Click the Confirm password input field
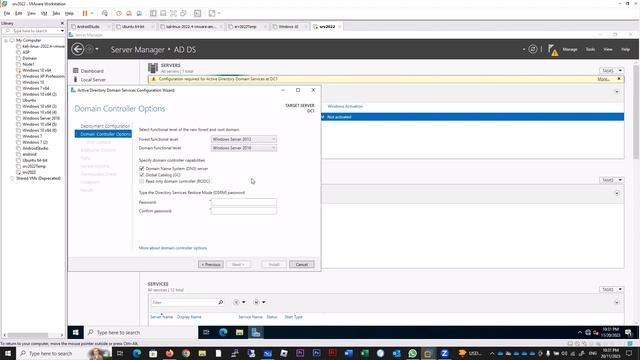The image size is (640, 360). coord(244,211)
